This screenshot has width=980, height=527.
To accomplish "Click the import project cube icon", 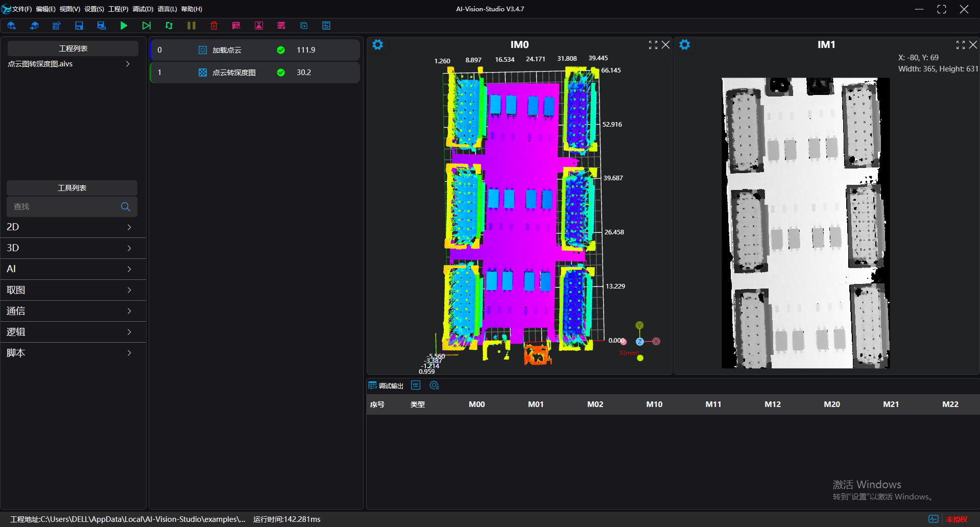I will point(34,26).
